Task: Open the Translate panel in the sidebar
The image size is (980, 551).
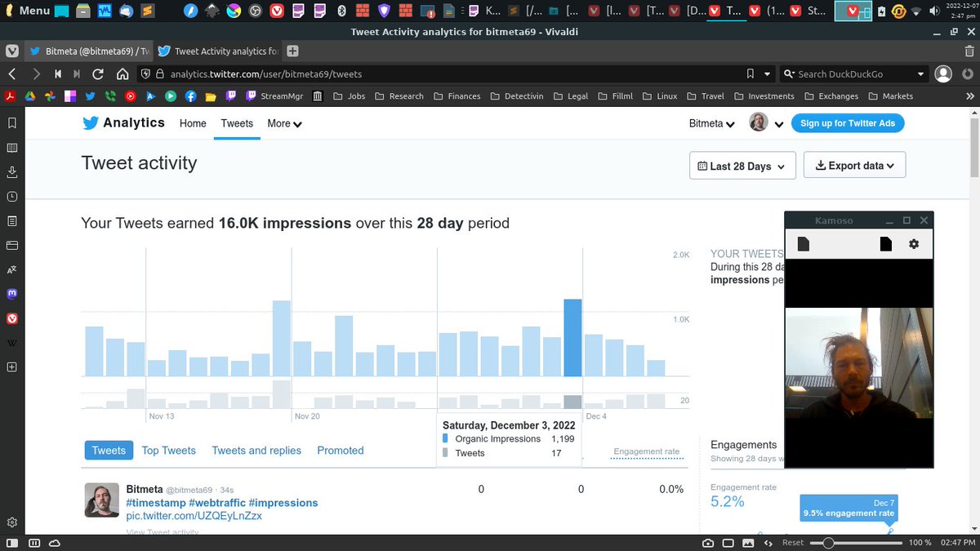Action: [12, 269]
